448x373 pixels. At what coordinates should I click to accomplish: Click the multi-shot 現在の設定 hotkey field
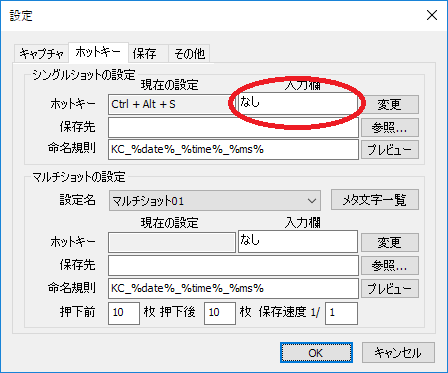[172, 242]
